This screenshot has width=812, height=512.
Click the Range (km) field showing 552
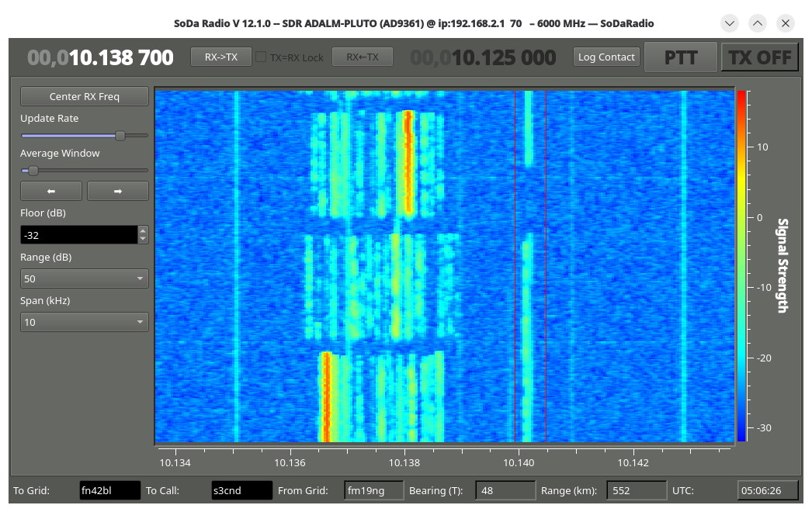tap(637, 490)
